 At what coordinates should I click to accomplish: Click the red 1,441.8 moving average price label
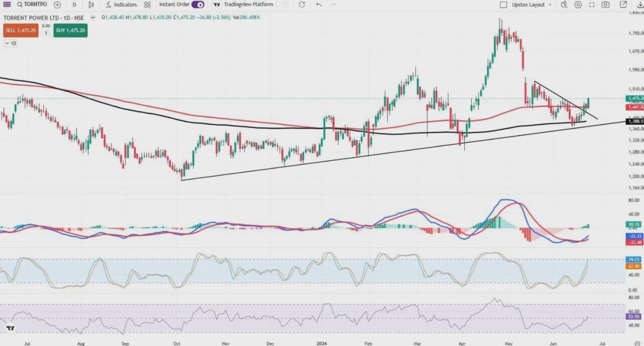[635, 107]
